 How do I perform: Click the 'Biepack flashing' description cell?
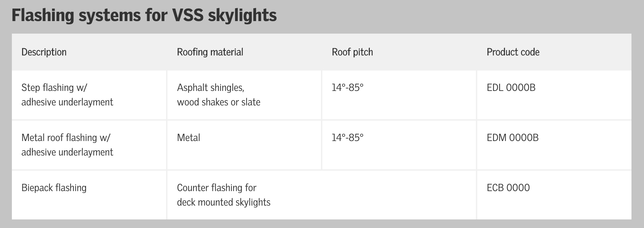coord(54,188)
